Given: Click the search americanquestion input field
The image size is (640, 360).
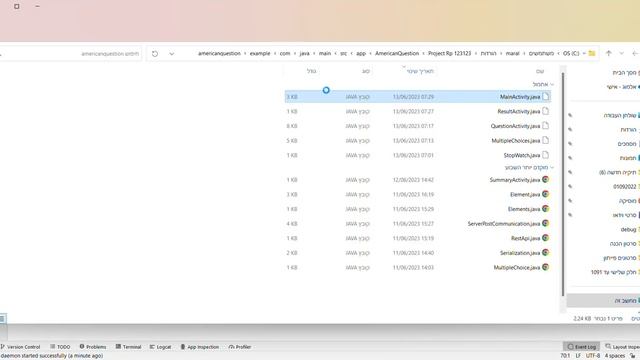Looking at the screenshot, I should click(x=70, y=53).
